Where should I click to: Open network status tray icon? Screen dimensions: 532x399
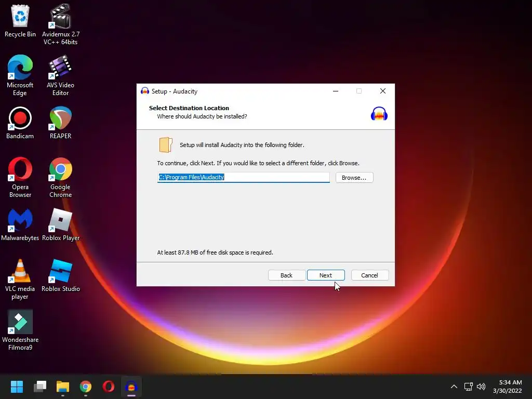tap(468, 387)
